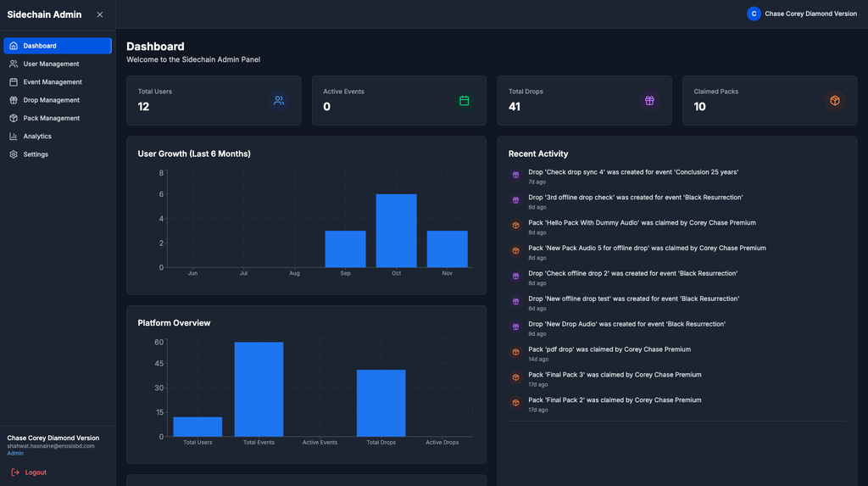Click the Claimed Packs box icon
This screenshot has height=486, width=868.
click(x=835, y=100)
